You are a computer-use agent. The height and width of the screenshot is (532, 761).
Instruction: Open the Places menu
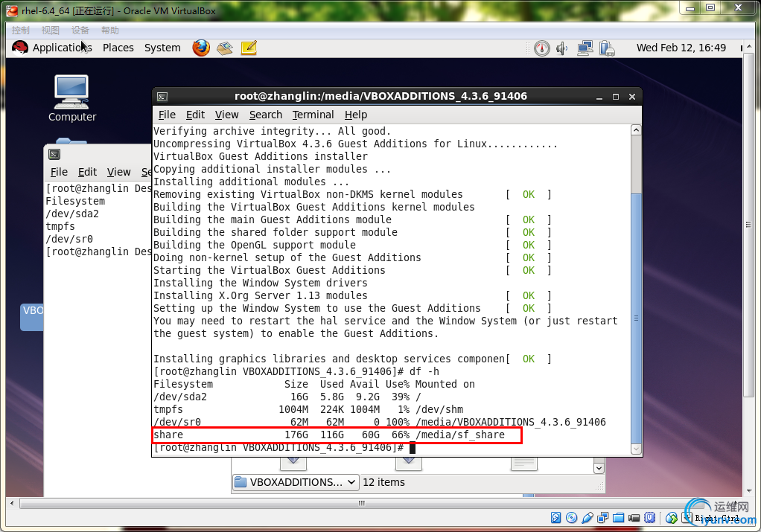pos(118,48)
